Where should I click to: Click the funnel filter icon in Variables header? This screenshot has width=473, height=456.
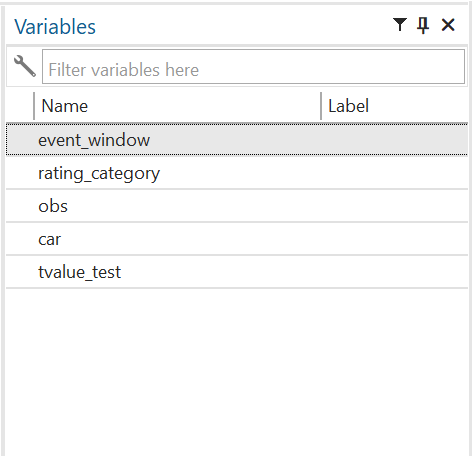click(x=400, y=25)
